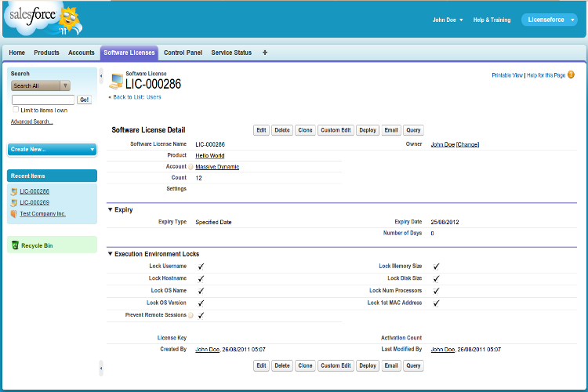Open John Doe link in Created By
The image size is (588, 392).
click(208, 350)
